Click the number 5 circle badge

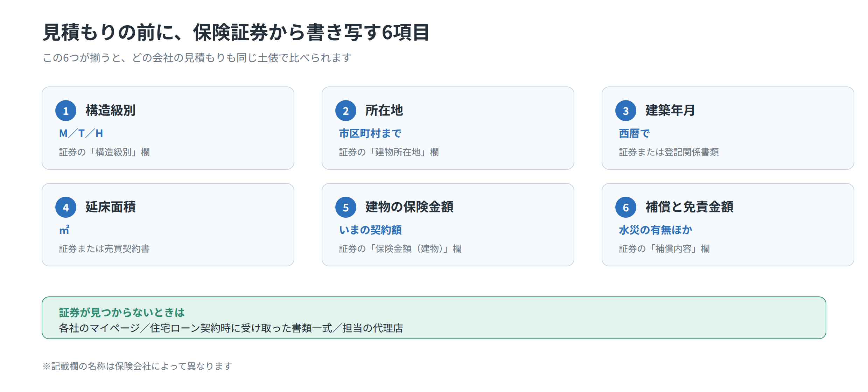[346, 207]
